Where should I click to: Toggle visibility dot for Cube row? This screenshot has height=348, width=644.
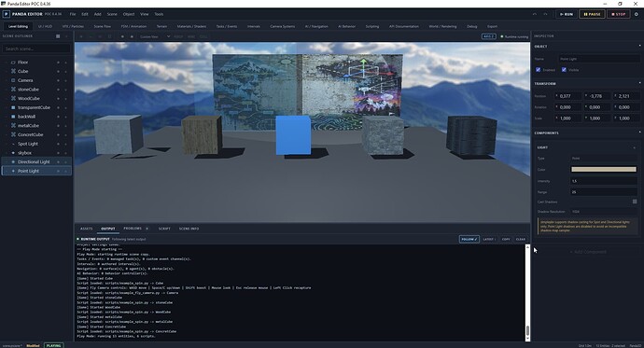tap(58, 72)
